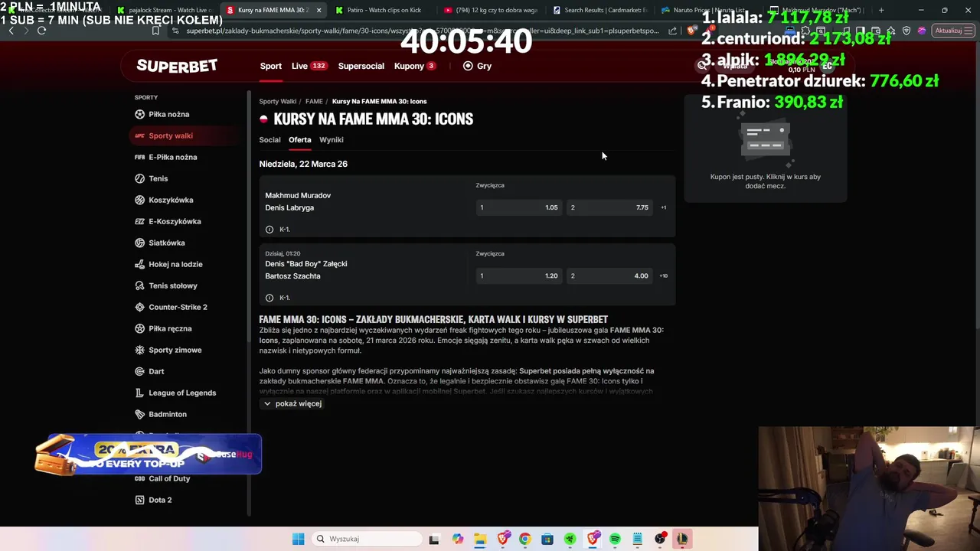Expand the +1 markets for Muradov match
Screen dimensions: 980x551
pyautogui.click(x=664, y=207)
